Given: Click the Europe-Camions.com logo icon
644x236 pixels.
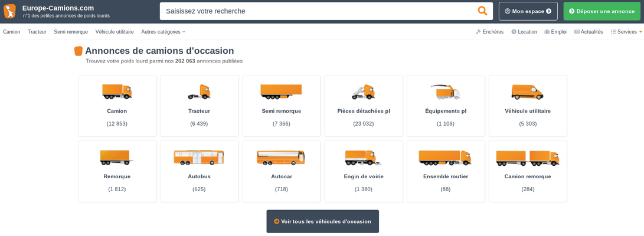Looking at the screenshot, I should (x=9, y=11).
